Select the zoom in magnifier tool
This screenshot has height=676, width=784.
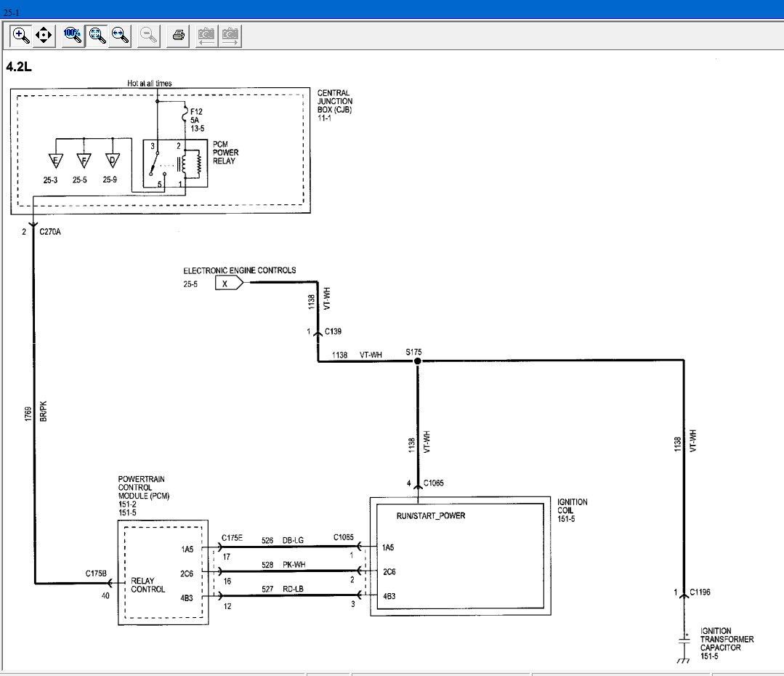(21, 35)
